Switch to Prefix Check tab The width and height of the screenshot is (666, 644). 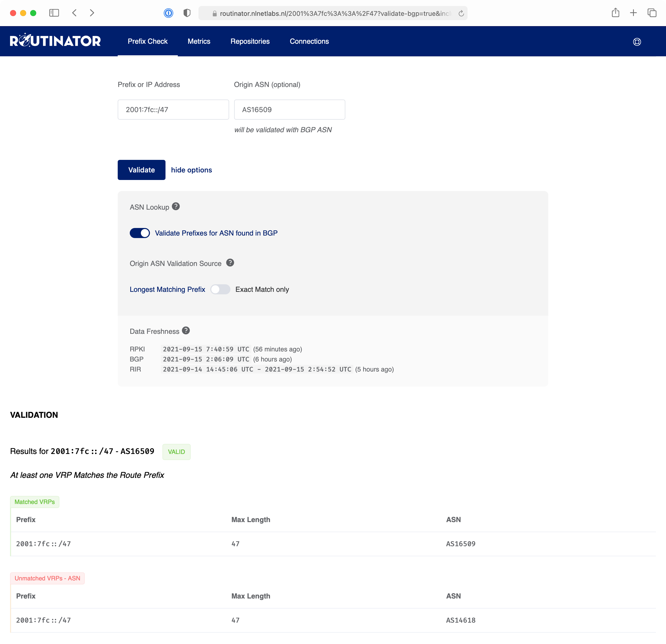coord(147,41)
